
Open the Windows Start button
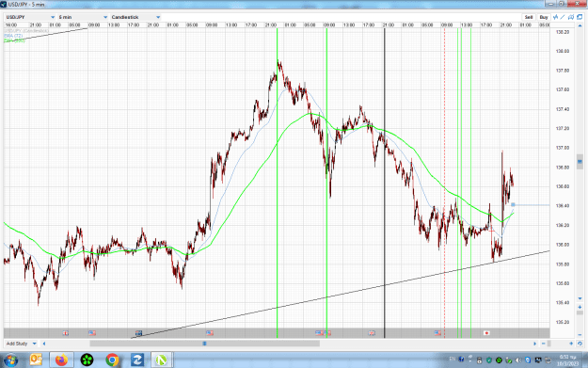tap(11, 360)
